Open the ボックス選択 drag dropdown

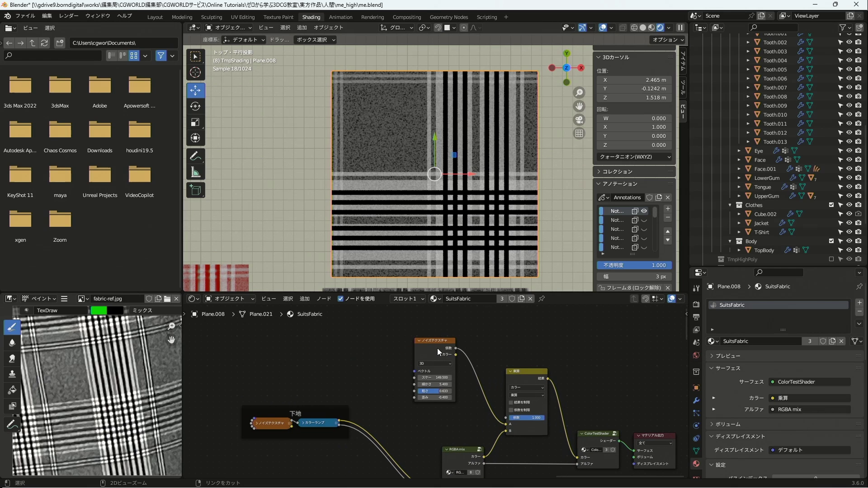click(x=316, y=40)
